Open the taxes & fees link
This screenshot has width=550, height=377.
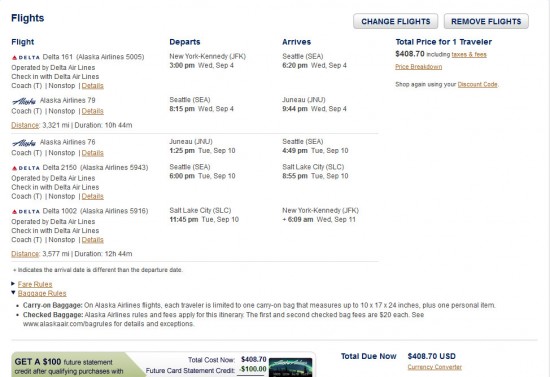tap(469, 54)
